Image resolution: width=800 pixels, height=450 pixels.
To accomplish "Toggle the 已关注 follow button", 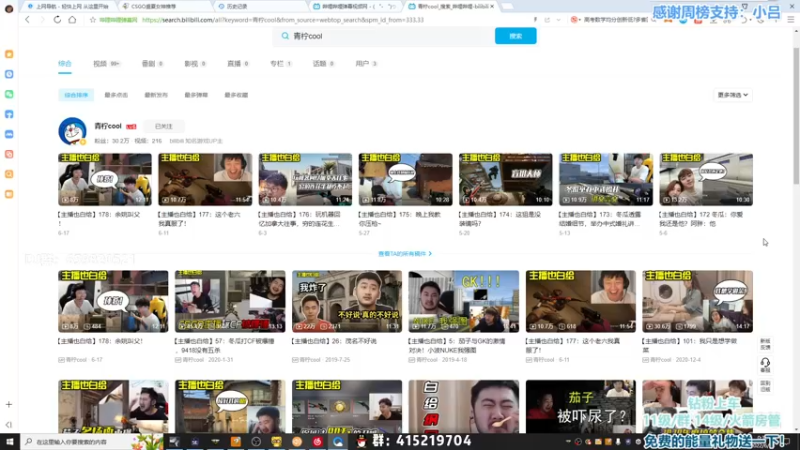I will click(163, 126).
